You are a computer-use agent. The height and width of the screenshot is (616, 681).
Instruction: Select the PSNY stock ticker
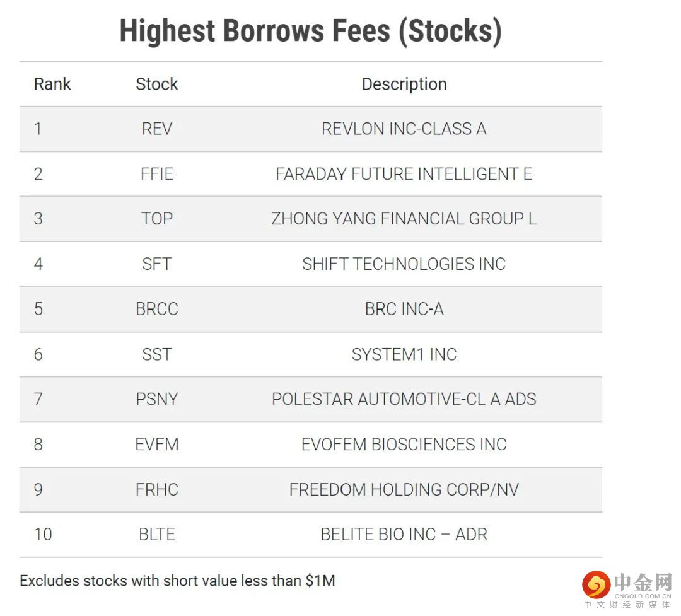(x=157, y=399)
